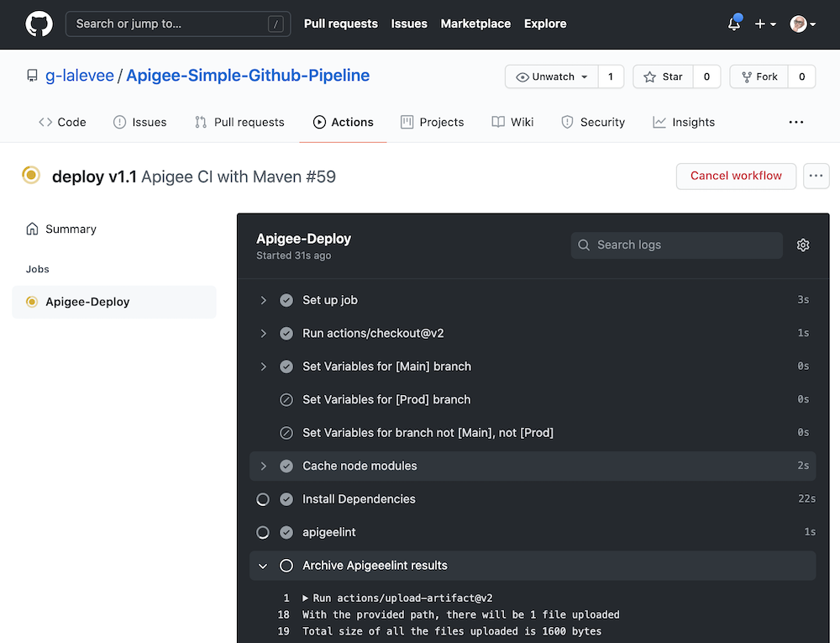This screenshot has width=840, height=643.
Task: Select the Set Variables for [Prod] branch step
Action: [x=533, y=400]
